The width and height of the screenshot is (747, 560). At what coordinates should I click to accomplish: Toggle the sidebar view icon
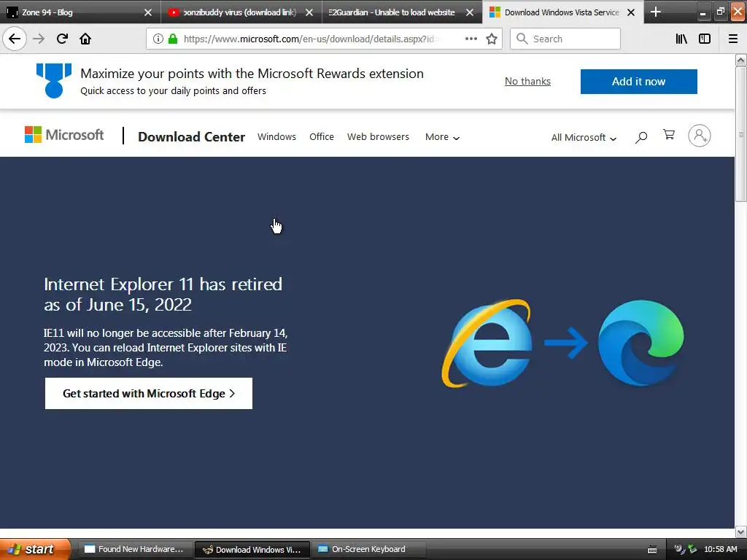[705, 39]
